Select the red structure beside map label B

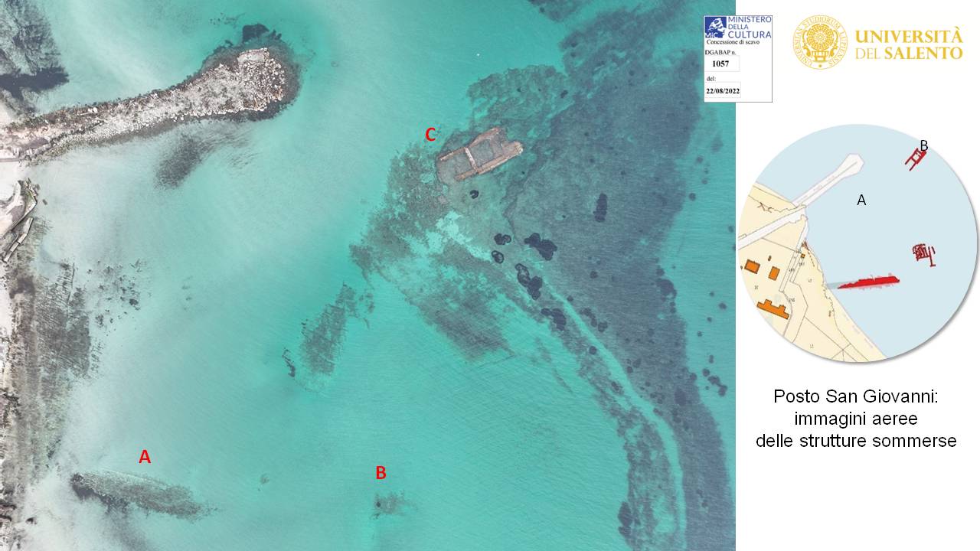click(915, 159)
